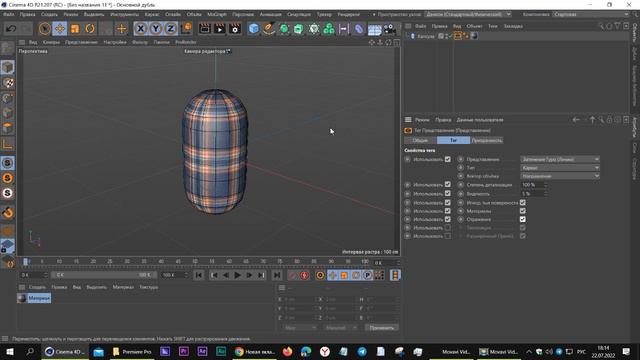Render the current view icon

tap(204, 29)
